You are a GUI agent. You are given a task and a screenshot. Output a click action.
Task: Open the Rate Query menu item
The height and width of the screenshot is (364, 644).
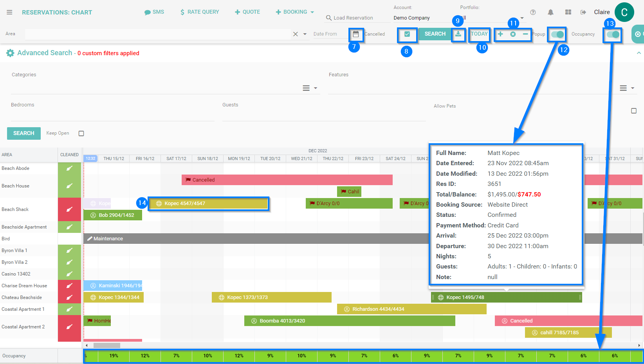(x=200, y=12)
